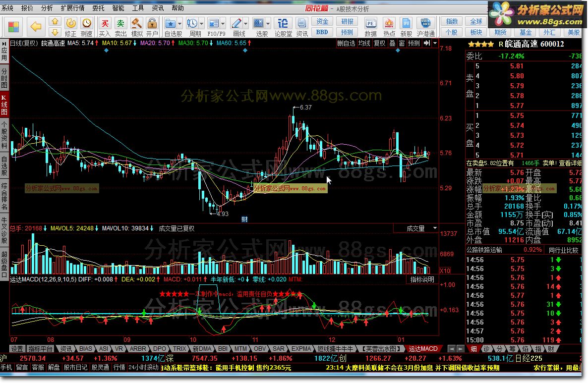Screen dimensions: 588x383
Task: Open the F10/F9 info icon
Action: [213, 24]
